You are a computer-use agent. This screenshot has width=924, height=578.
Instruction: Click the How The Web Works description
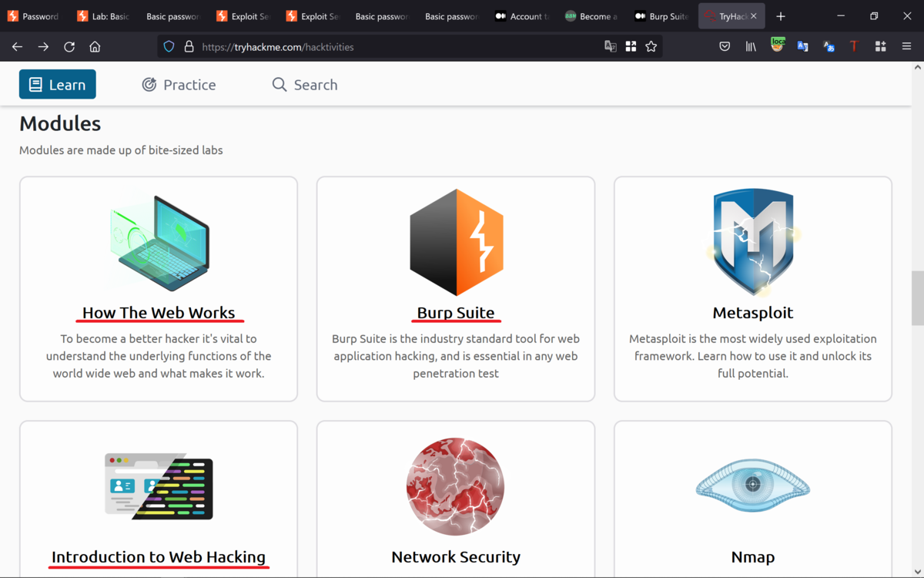click(159, 356)
